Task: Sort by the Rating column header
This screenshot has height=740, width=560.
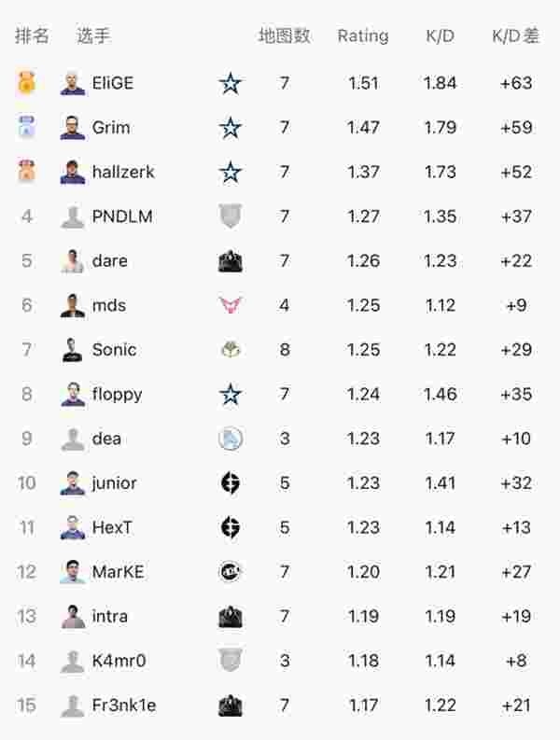Action: pyautogui.click(x=363, y=35)
